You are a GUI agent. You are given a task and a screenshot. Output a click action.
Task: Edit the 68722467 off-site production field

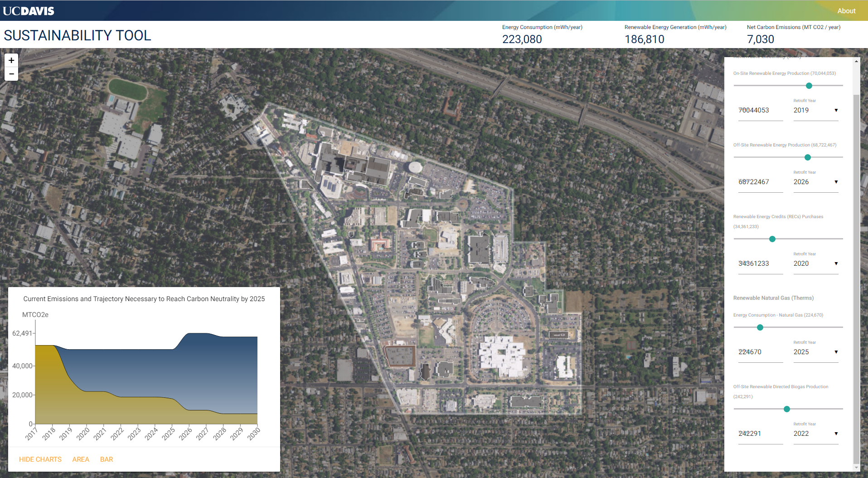click(761, 182)
